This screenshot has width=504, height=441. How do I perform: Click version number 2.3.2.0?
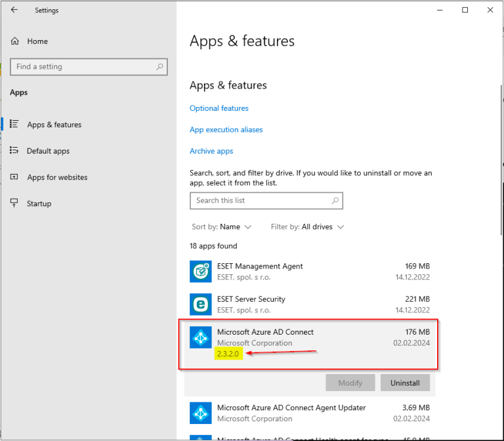click(228, 354)
